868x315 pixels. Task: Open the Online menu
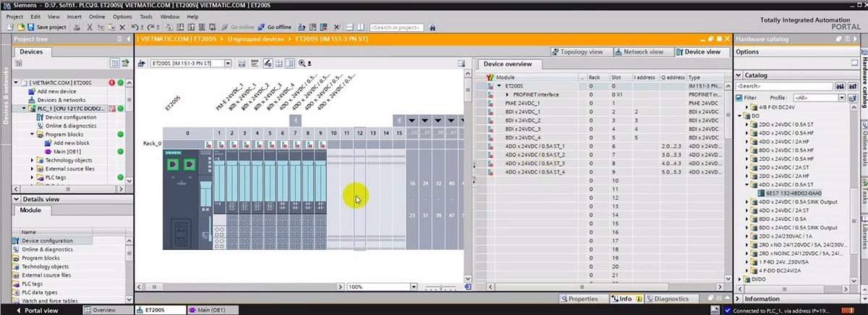click(x=96, y=16)
